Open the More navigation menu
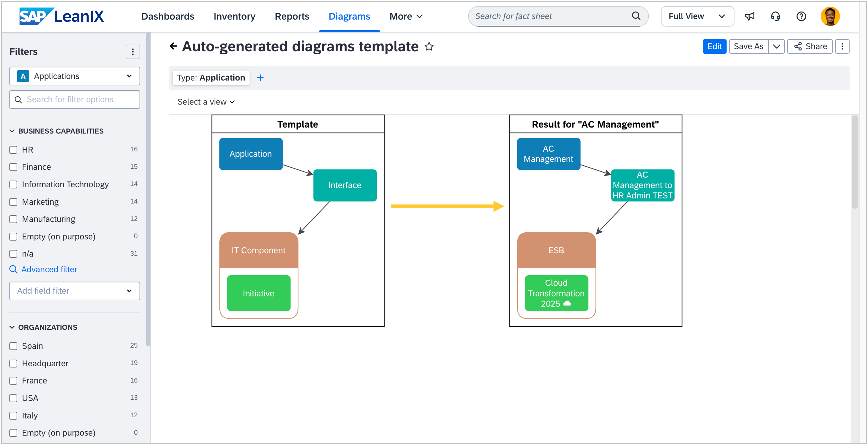This screenshot has height=445, width=868. click(406, 16)
